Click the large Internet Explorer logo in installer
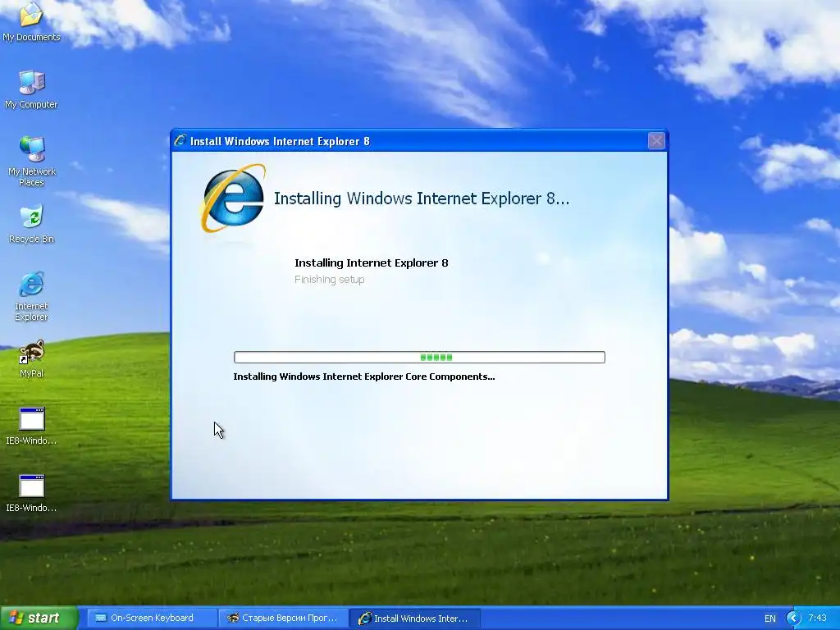The height and width of the screenshot is (630, 840). [233, 199]
